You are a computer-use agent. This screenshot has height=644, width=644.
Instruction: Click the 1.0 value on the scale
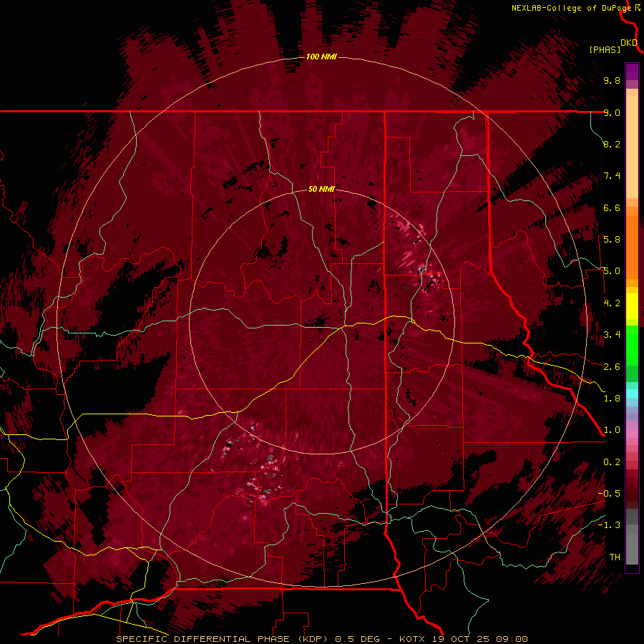(x=612, y=430)
